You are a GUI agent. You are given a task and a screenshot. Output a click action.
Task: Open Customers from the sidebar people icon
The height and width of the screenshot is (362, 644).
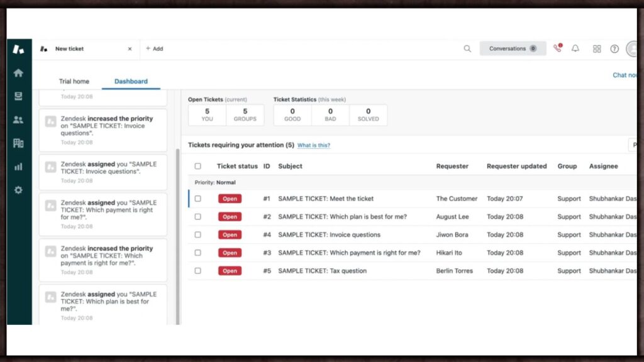[x=18, y=119]
